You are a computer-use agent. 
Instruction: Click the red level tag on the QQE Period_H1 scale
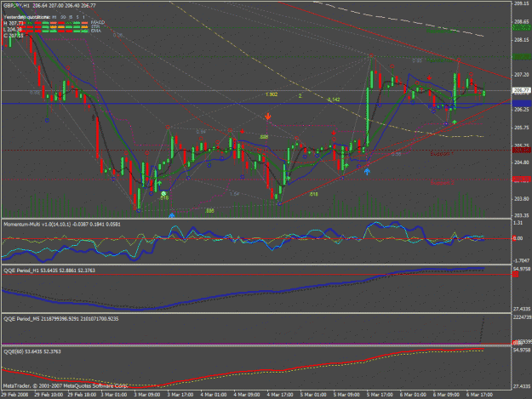(x=515, y=274)
